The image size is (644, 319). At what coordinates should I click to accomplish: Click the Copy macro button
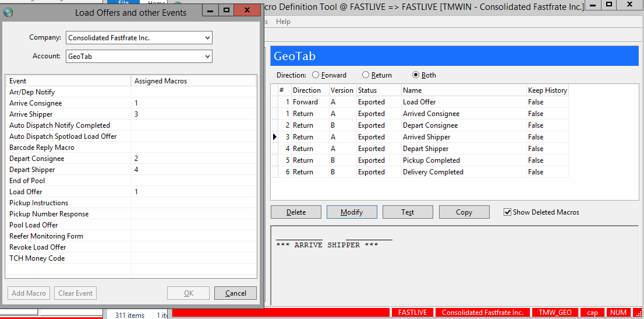(464, 212)
